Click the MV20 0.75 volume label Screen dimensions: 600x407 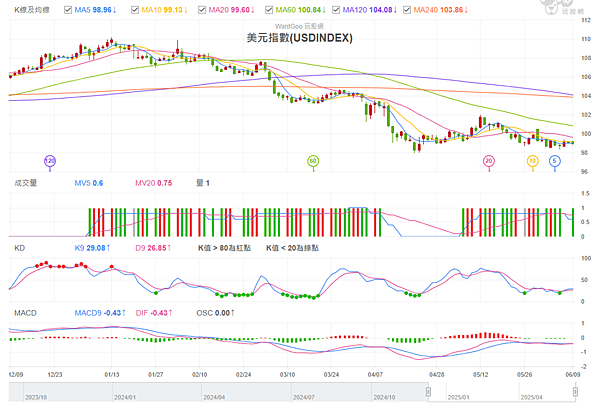pyautogui.click(x=153, y=183)
